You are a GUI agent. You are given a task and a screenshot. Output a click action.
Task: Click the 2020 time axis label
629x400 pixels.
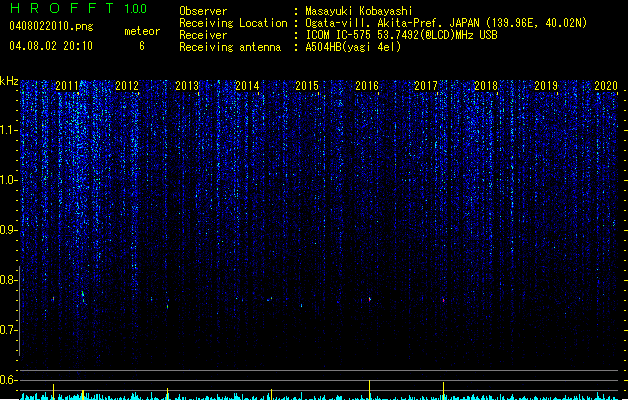click(x=606, y=86)
